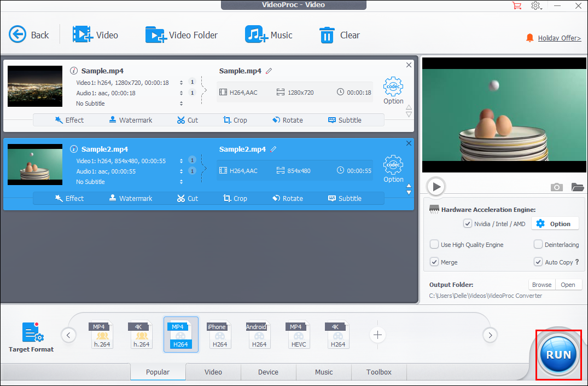The image size is (588, 386).
Task: Click the Holiday Offer link
Action: pyautogui.click(x=559, y=38)
